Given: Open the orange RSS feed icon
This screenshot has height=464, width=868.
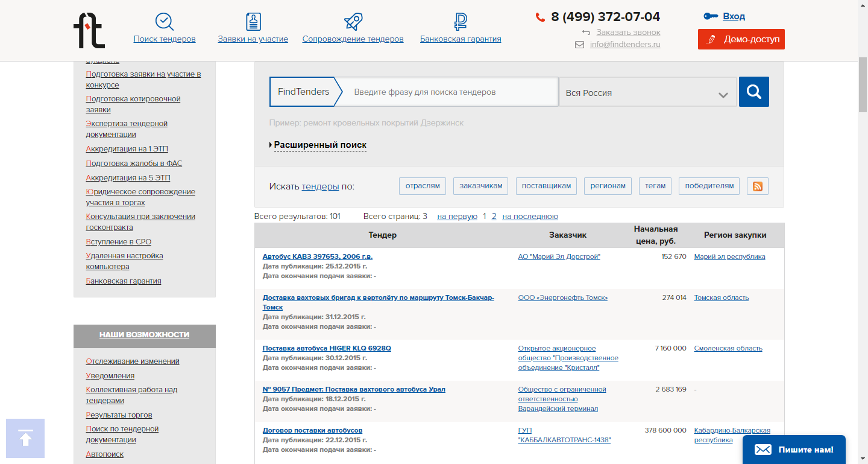Looking at the screenshot, I should coord(757,186).
